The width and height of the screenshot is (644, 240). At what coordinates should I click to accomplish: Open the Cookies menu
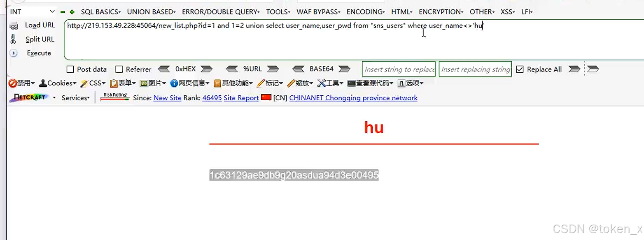coord(58,83)
